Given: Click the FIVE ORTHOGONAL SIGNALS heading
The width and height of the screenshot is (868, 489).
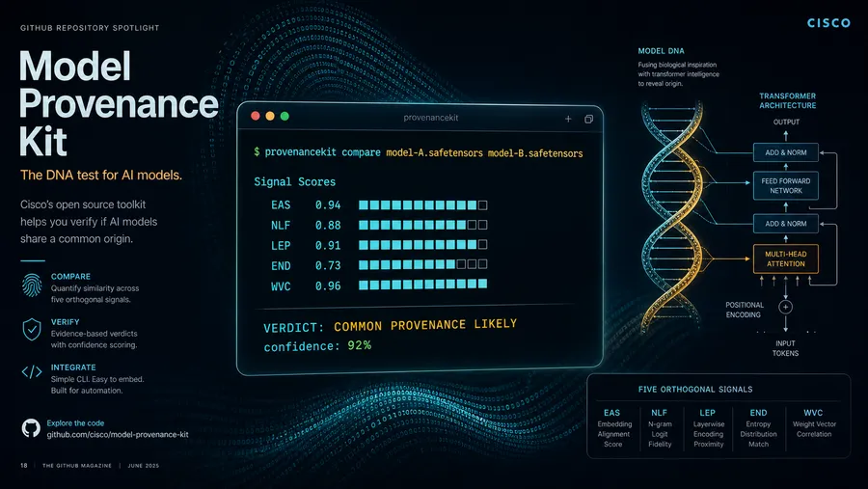Looking at the screenshot, I should (x=695, y=390).
